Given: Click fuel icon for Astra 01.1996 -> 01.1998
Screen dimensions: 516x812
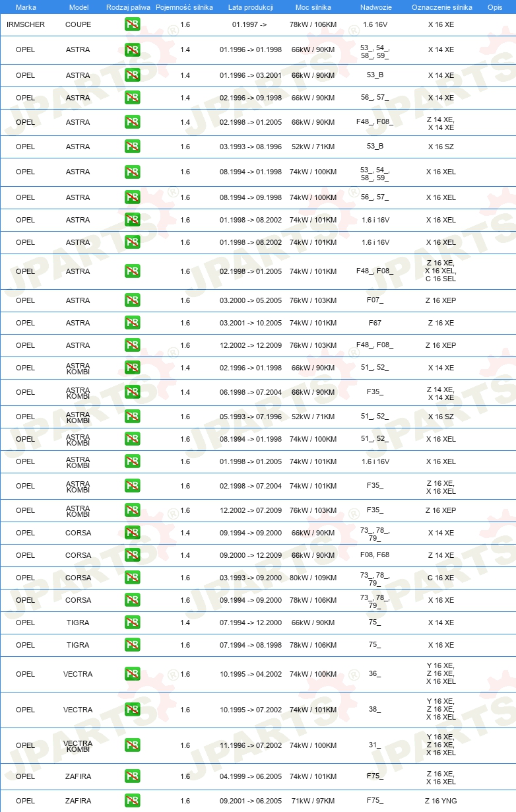Looking at the screenshot, I should tap(132, 50).
